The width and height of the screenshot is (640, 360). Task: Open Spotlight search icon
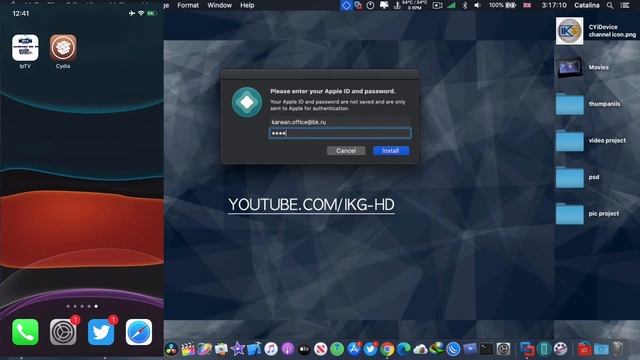(x=609, y=5)
